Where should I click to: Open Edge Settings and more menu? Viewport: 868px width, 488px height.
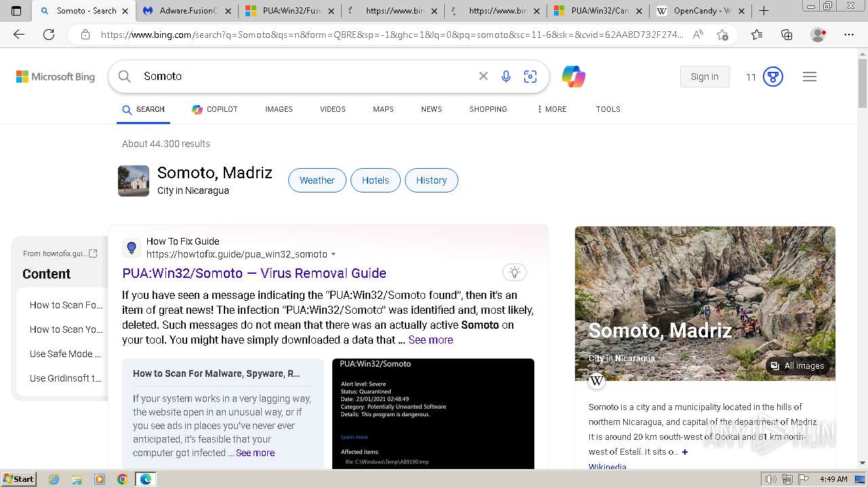point(849,35)
